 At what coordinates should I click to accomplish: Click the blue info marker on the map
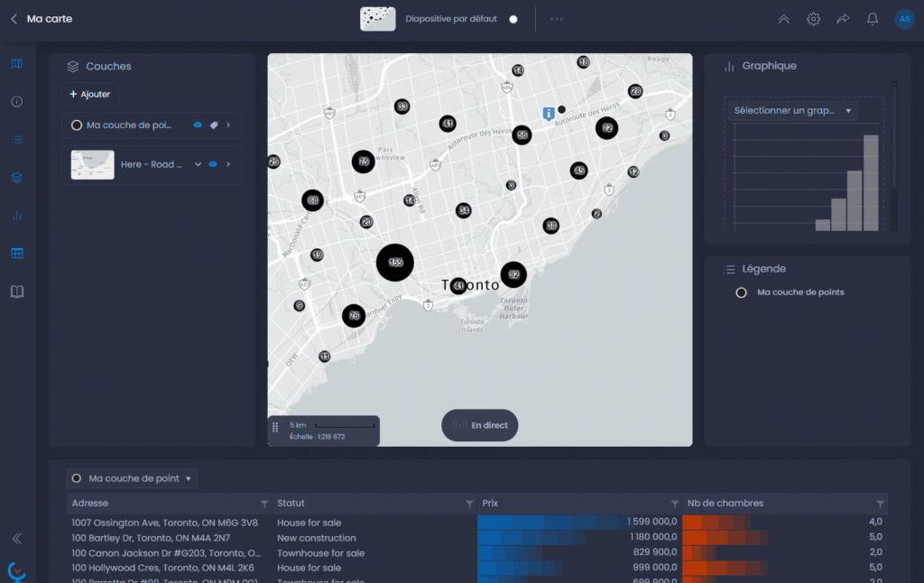click(549, 113)
